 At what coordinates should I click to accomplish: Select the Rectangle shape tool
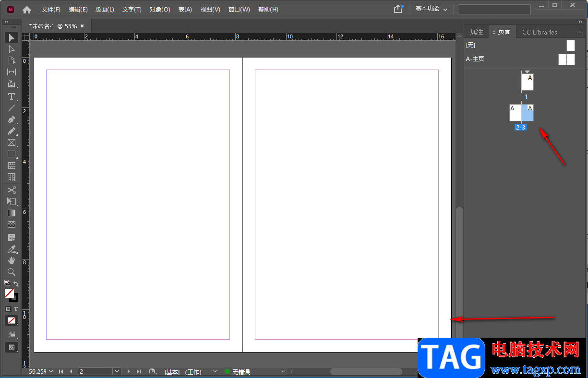point(12,154)
